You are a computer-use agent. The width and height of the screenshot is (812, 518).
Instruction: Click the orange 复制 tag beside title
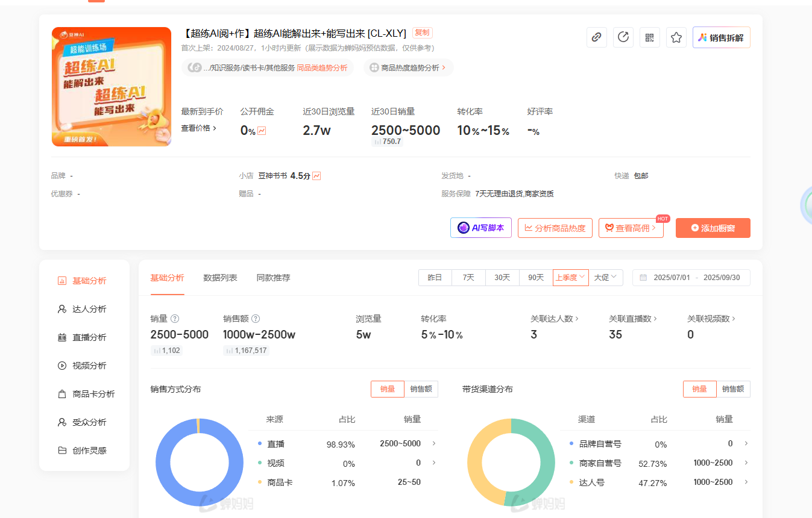click(423, 33)
